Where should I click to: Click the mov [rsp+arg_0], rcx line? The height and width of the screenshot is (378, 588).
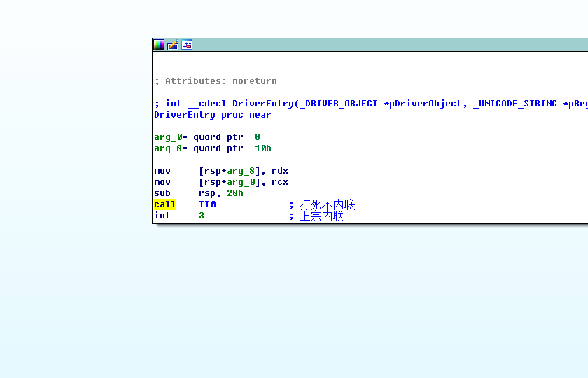(221, 182)
